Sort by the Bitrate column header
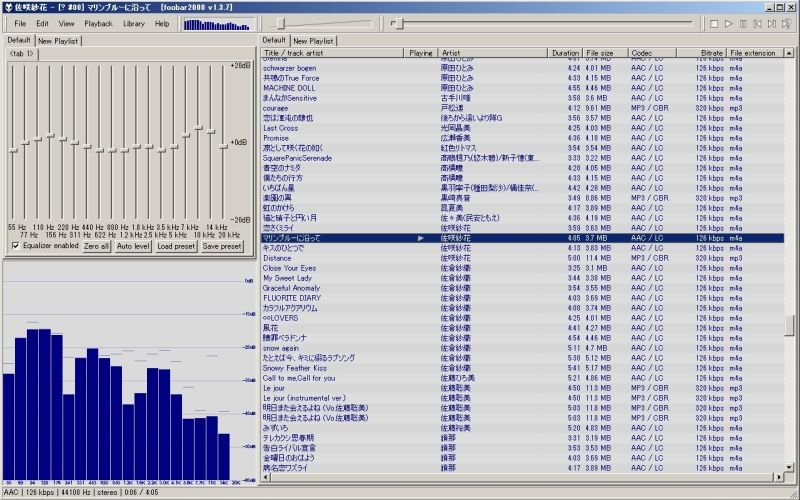The image size is (800, 500). [x=701, y=53]
